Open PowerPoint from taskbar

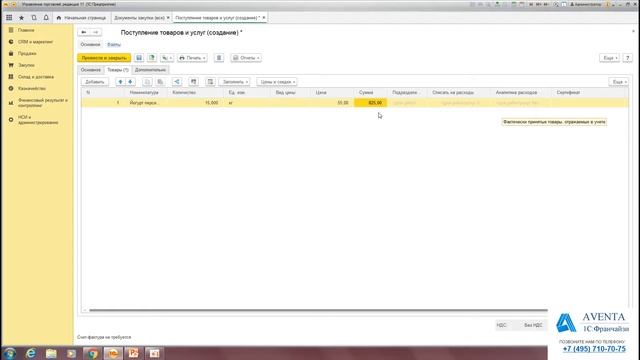click(133, 353)
